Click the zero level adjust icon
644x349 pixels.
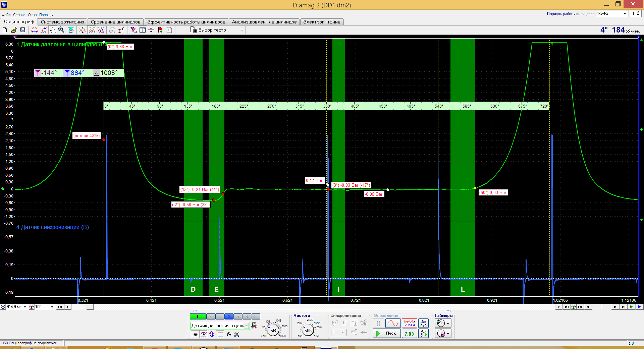coord(121,30)
